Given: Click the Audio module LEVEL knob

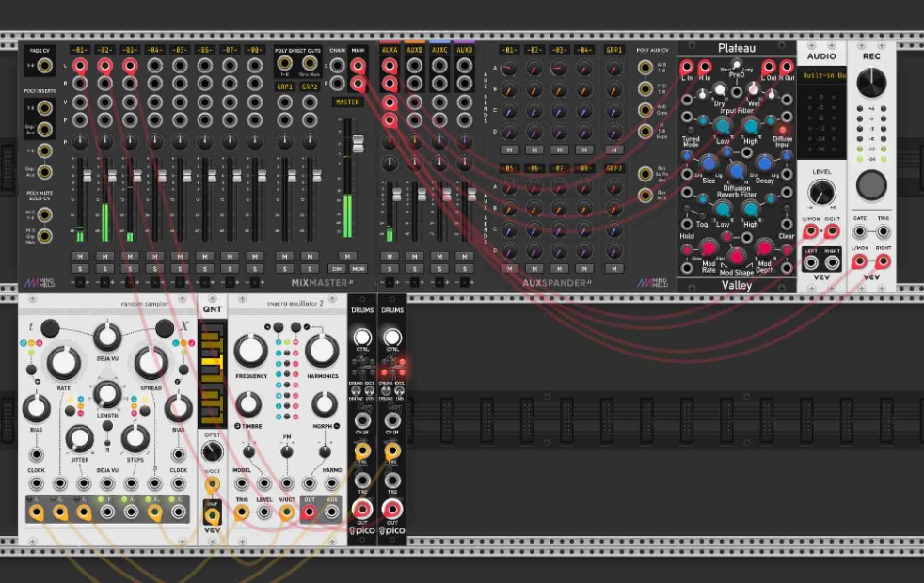Looking at the screenshot, I should click(821, 192).
